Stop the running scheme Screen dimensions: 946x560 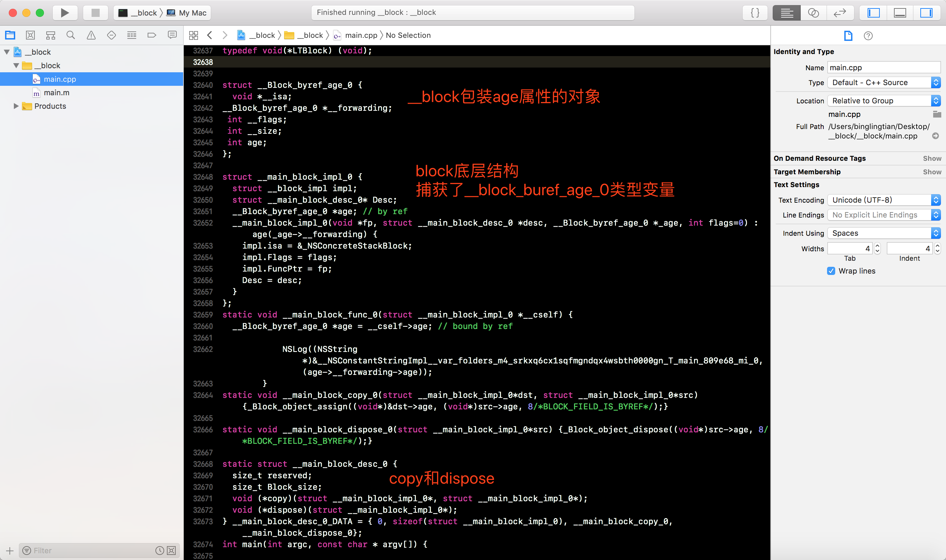96,13
